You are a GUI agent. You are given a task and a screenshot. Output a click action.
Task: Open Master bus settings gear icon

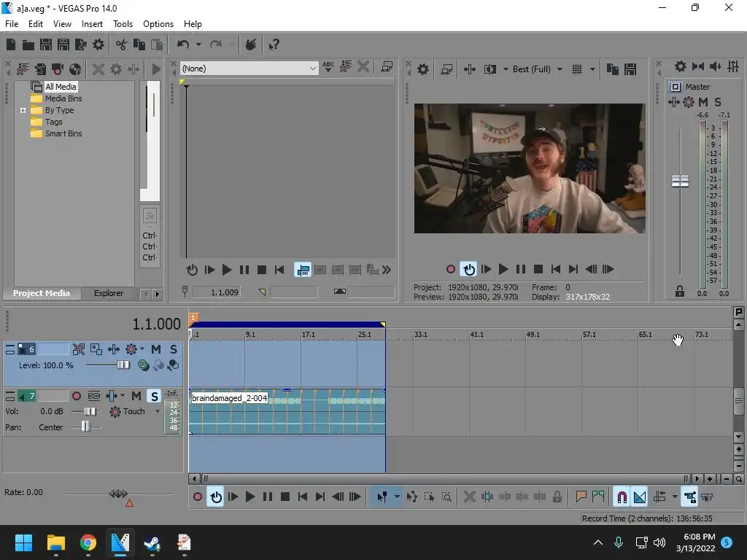tap(680, 67)
